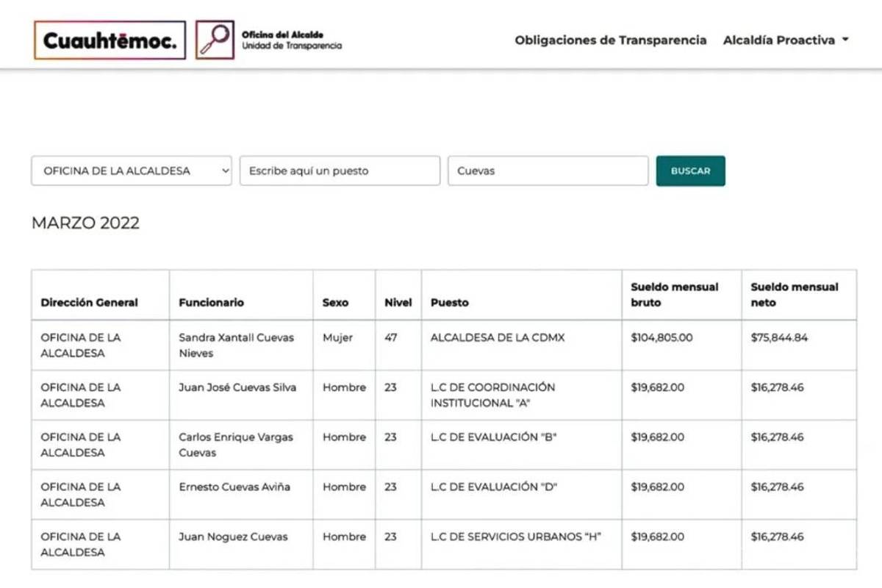
Task: Click on Juan Noguez Cuevas name
Action: coord(233,537)
